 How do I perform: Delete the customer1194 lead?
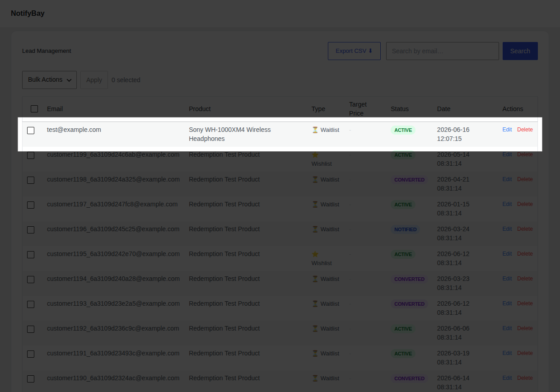click(525, 279)
